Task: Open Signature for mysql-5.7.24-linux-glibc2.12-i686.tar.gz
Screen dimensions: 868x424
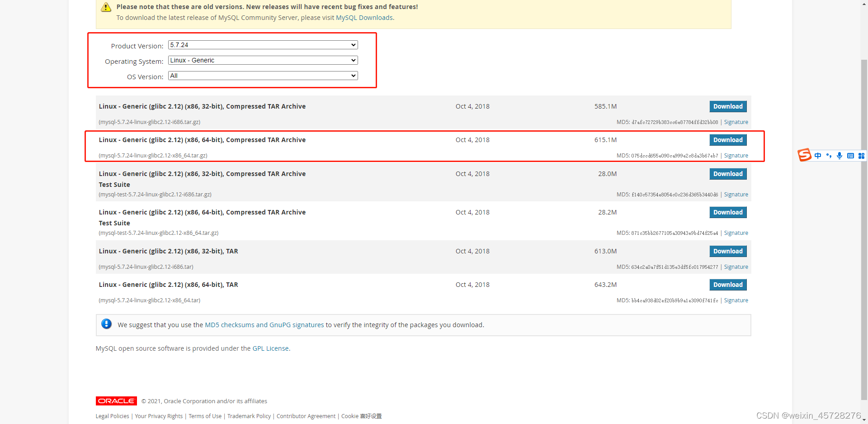Action: 736,122
